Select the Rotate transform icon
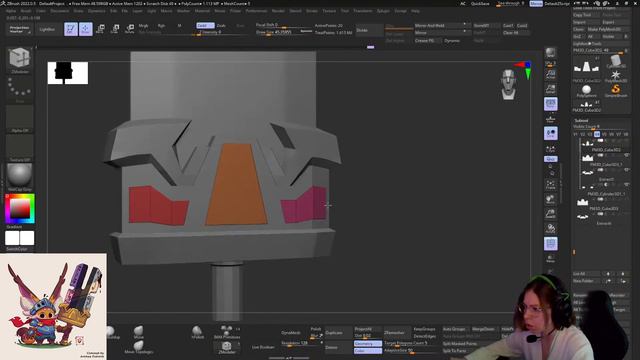Viewport: 640px width, 360px height. (130, 29)
